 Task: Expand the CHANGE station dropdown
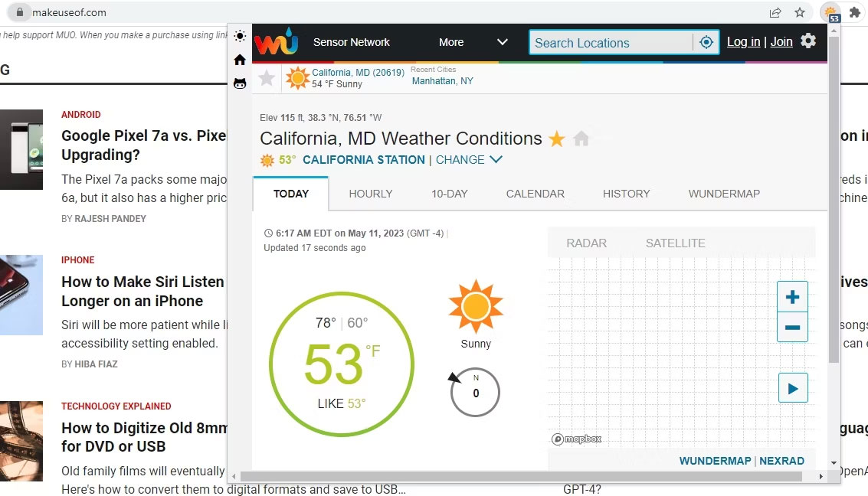coord(469,160)
